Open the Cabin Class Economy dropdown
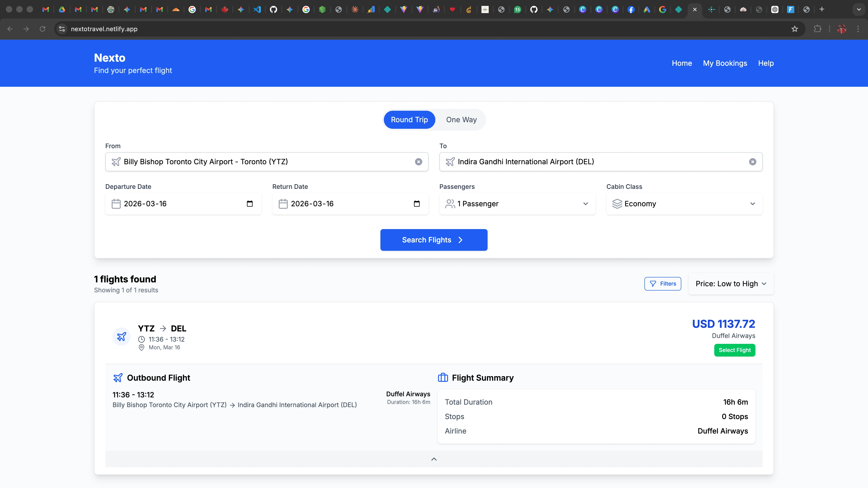The image size is (868, 488). click(x=684, y=204)
